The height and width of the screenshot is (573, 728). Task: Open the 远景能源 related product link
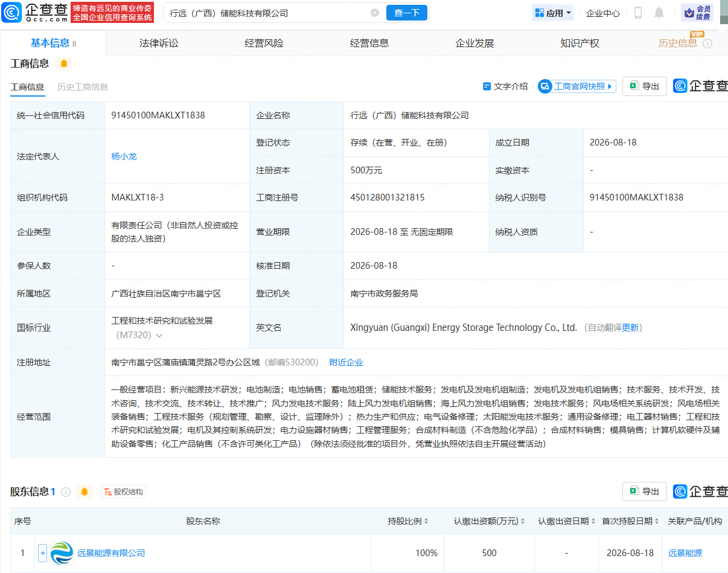point(685,553)
